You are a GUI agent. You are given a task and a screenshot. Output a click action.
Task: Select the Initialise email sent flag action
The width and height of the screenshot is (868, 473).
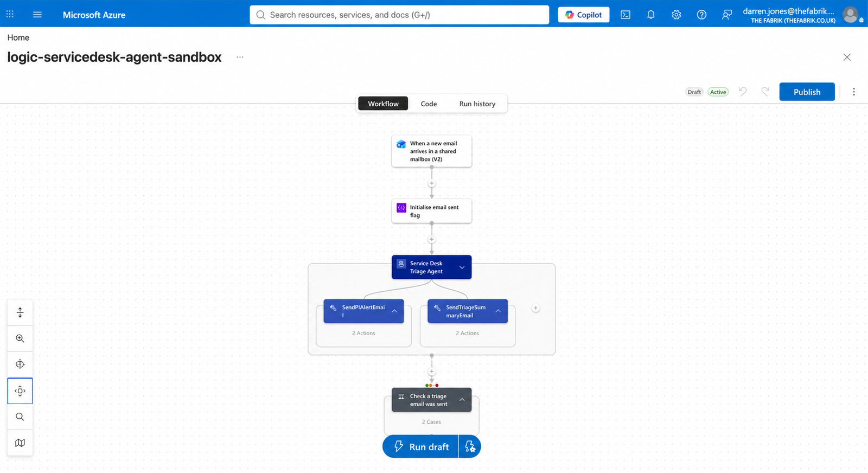click(432, 211)
